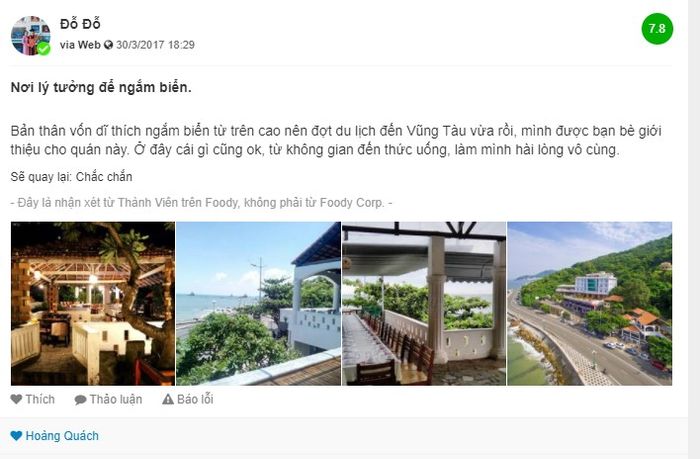Open Thảo luận comment bubble icon
Screen dimensions: 700x459
(80, 400)
